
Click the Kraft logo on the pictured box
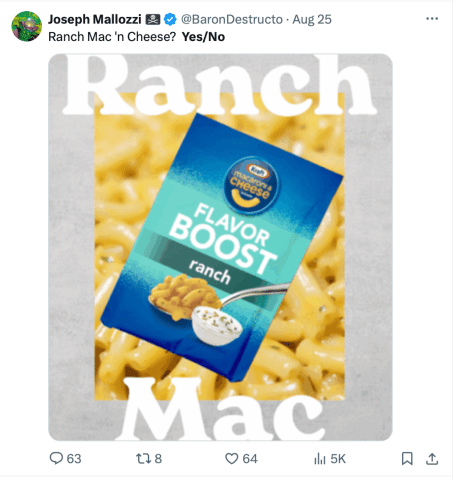point(259,172)
